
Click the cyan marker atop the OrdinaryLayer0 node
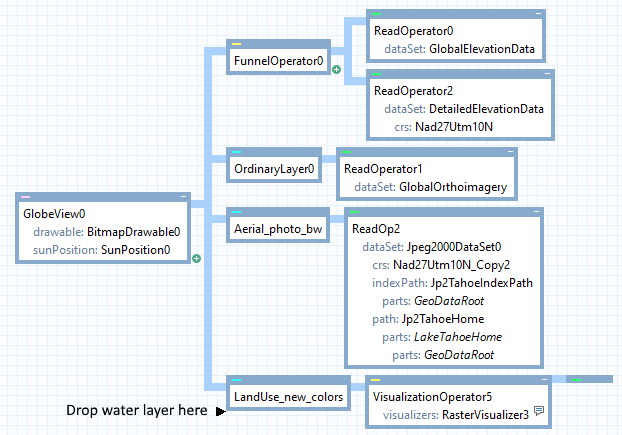[x=237, y=153]
